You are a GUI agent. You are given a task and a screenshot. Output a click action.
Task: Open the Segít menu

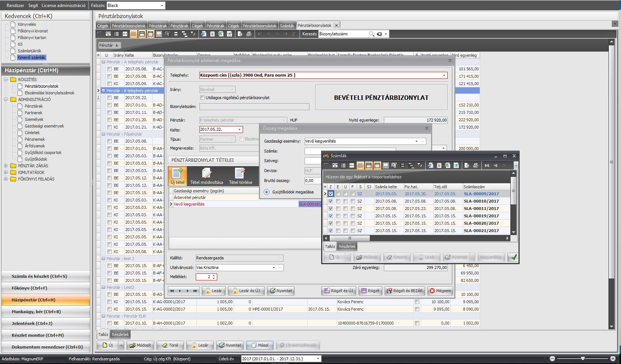point(33,6)
